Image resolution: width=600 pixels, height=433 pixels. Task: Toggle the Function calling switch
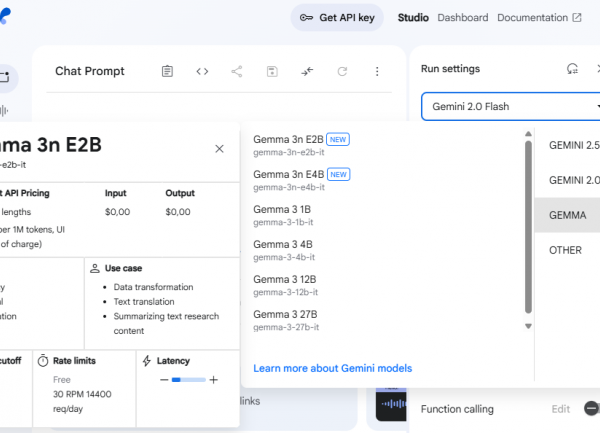coord(592,408)
